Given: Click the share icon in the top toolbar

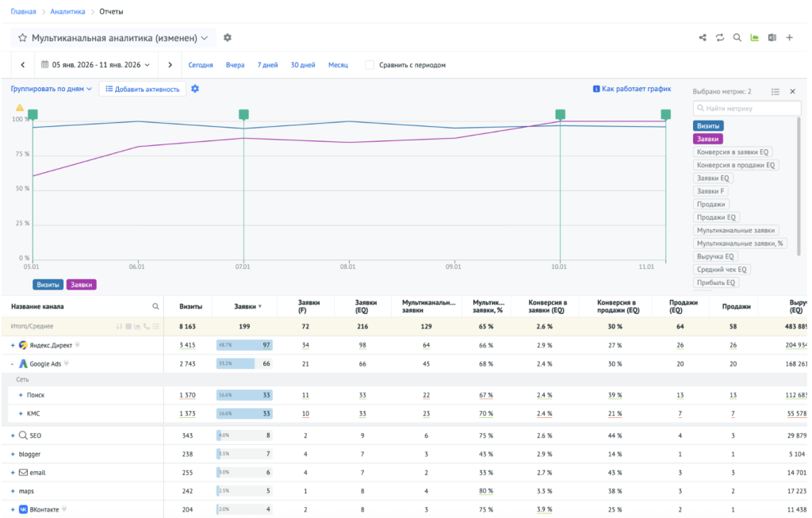Looking at the screenshot, I should click(x=703, y=38).
